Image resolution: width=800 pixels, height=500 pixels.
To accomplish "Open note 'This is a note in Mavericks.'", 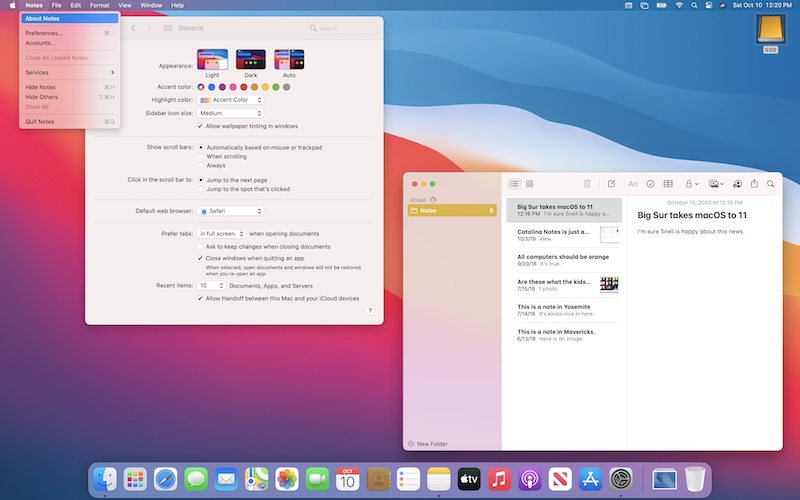I will pyautogui.click(x=564, y=335).
